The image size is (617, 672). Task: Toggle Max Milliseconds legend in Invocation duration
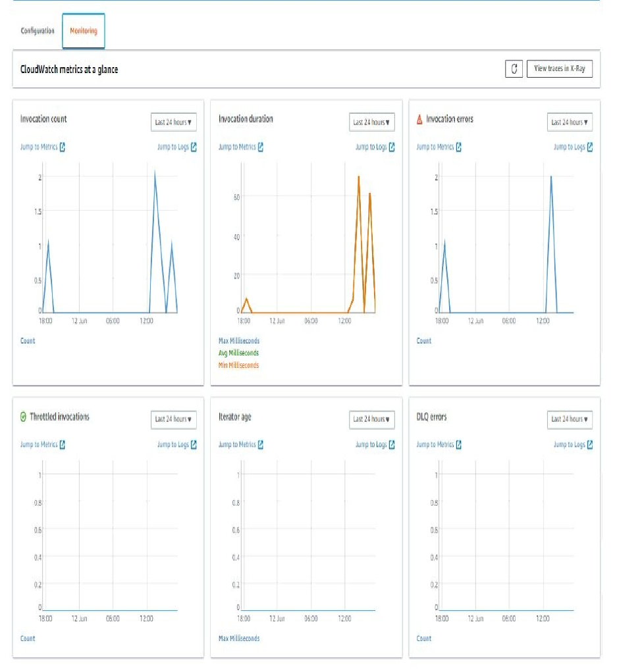[239, 341]
